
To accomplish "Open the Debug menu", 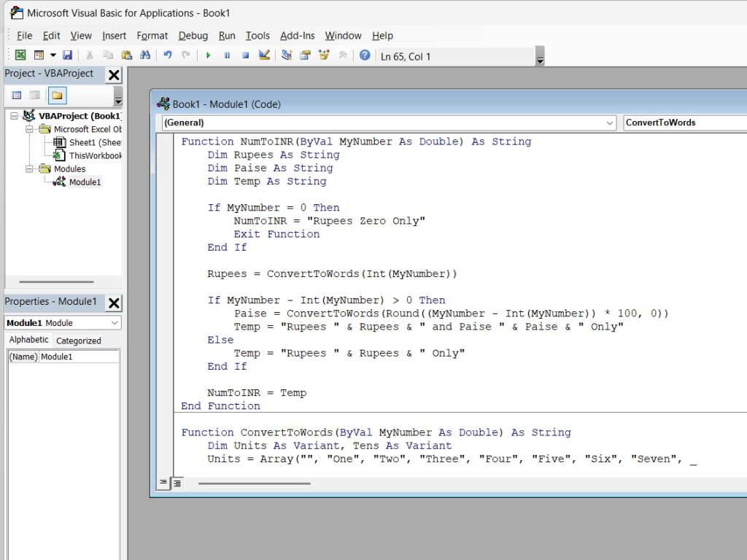I will pos(193,36).
